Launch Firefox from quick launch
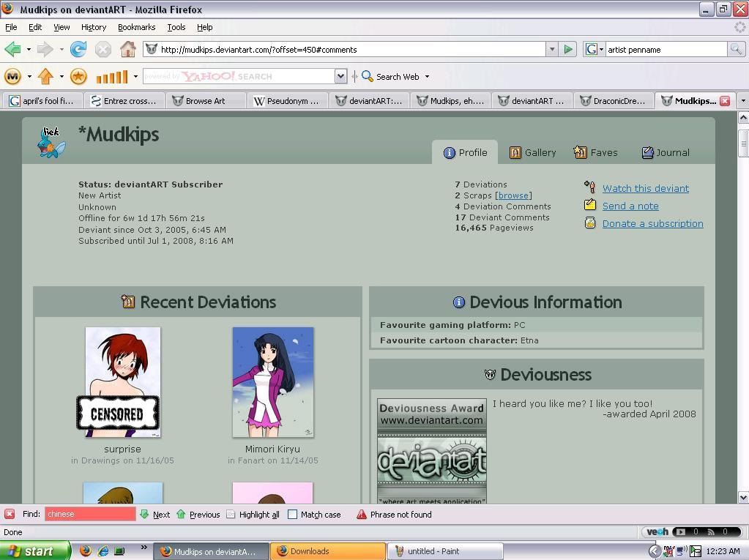 point(86,551)
